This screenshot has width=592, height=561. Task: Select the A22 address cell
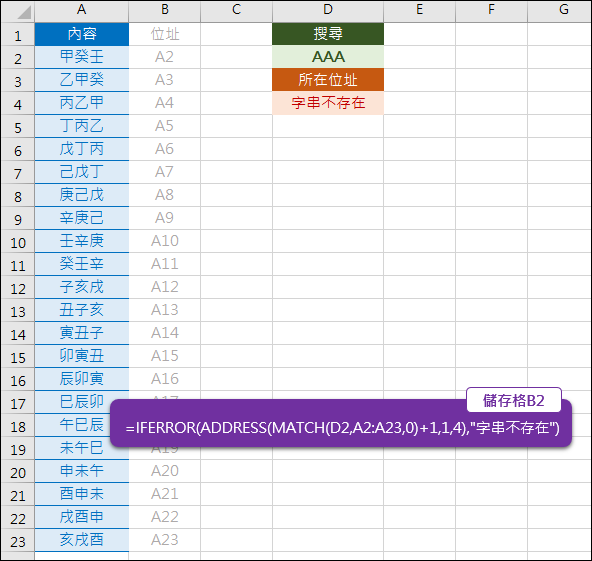[x=165, y=517]
